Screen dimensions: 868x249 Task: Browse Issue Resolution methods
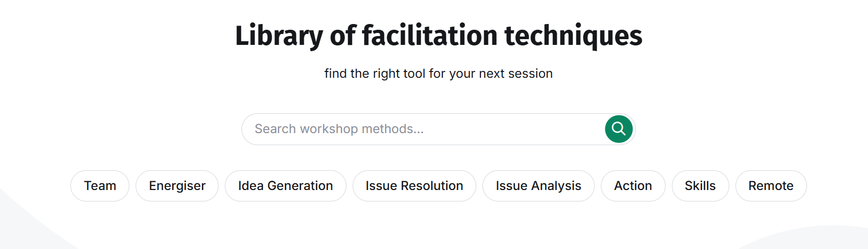(x=414, y=186)
